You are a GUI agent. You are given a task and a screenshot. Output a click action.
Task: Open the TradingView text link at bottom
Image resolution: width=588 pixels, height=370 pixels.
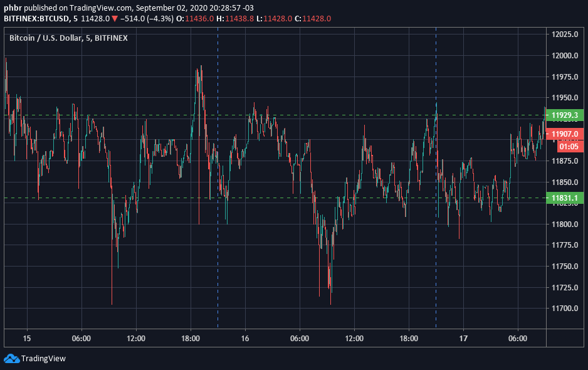(43, 359)
